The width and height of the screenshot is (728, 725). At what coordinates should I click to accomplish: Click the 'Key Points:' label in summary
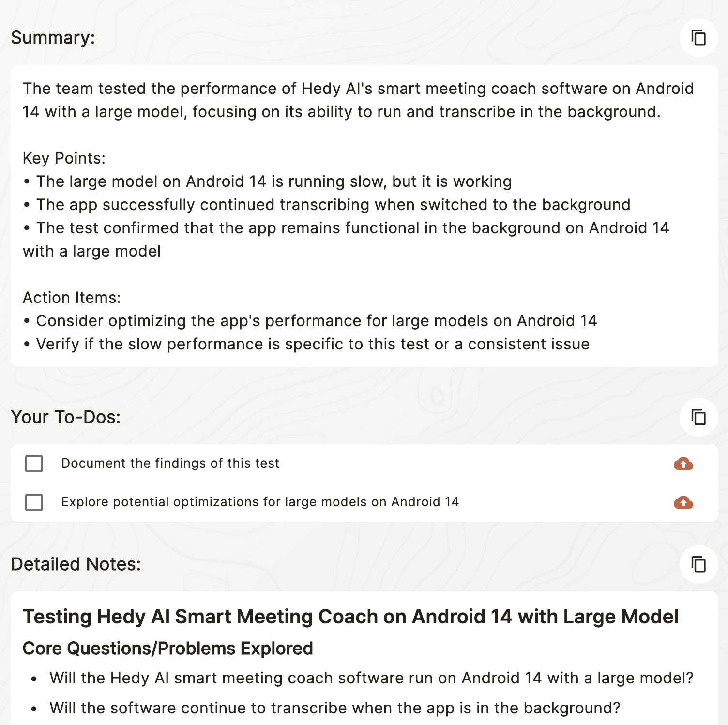tap(64, 158)
